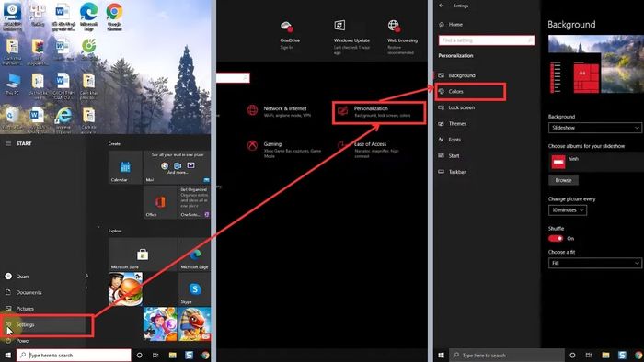The width and height of the screenshot is (644, 362).
Task: Focus the right taskbar search box
Action: point(507,355)
